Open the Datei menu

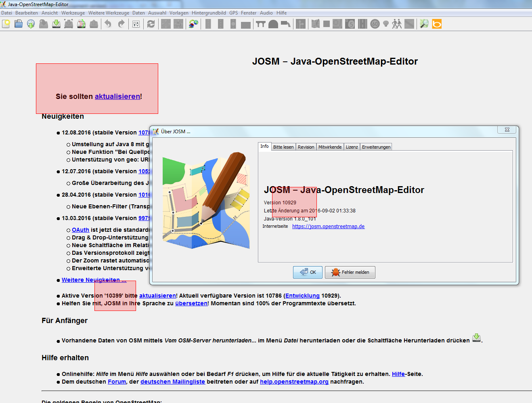coord(6,13)
